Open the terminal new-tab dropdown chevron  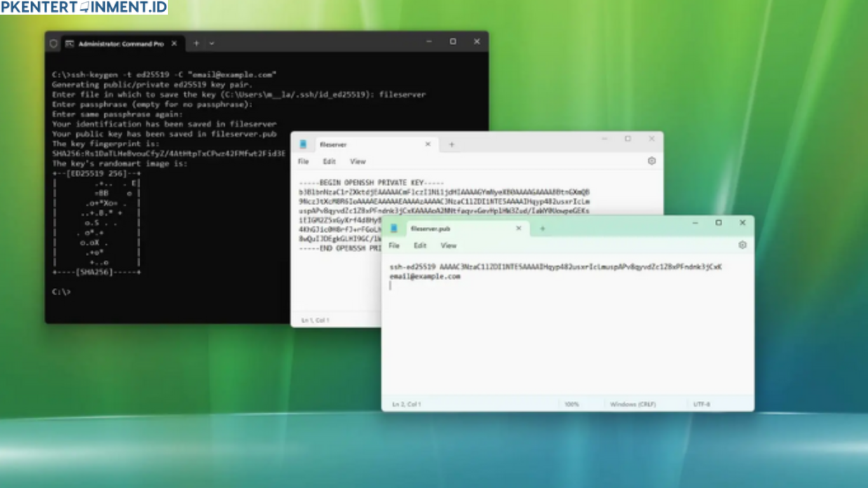click(x=210, y=43)
